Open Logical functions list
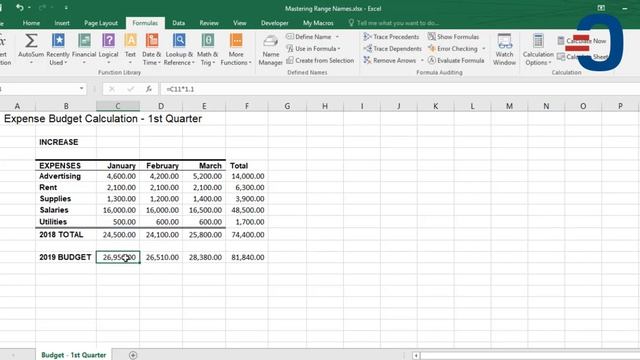The image size is (640, 360). coord(109,49)
